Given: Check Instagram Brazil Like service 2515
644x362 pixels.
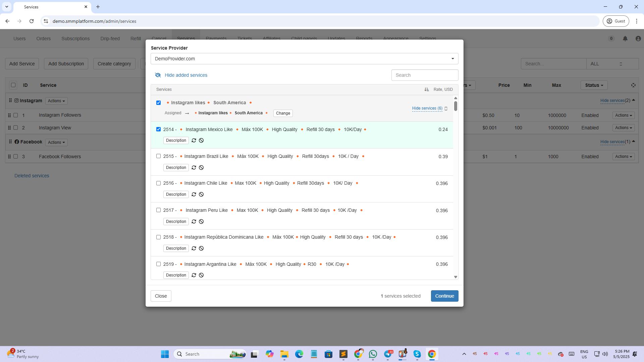Looking at the screenshot, I should (x=158, y=156).
